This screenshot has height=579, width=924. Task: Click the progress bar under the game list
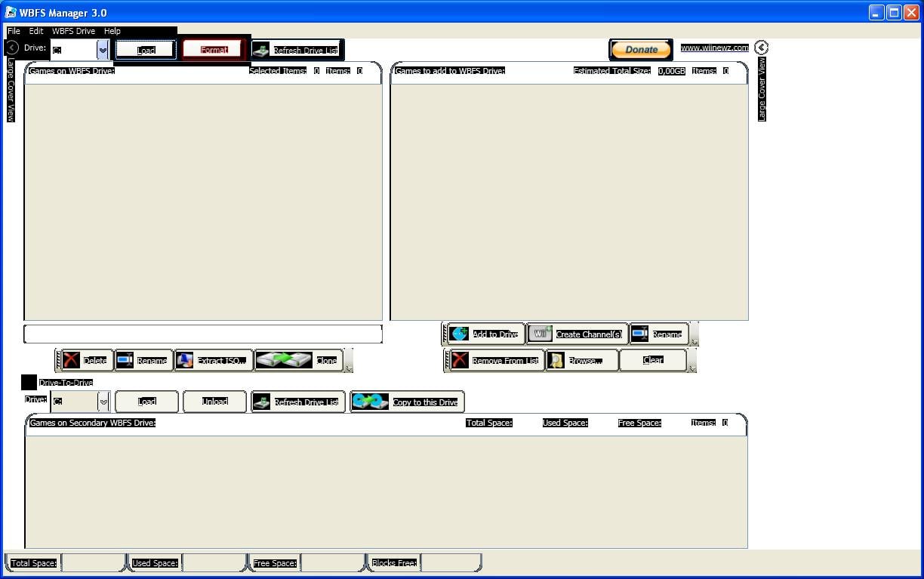[x=203, y=334]
